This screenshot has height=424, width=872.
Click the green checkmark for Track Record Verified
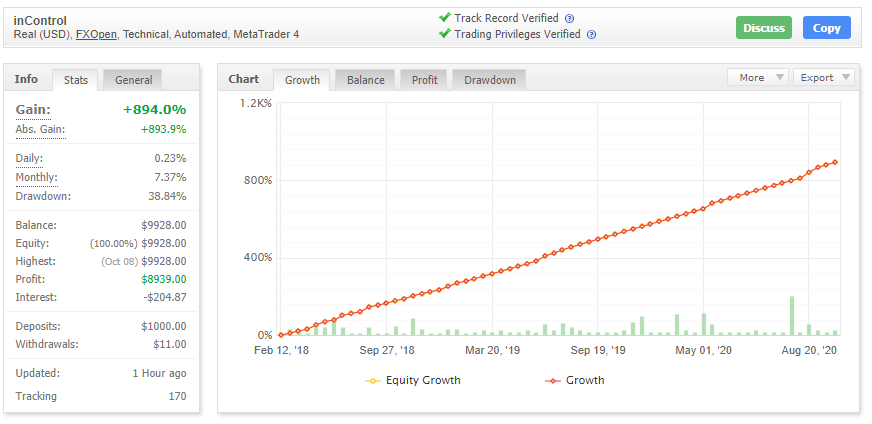point(444,18)
